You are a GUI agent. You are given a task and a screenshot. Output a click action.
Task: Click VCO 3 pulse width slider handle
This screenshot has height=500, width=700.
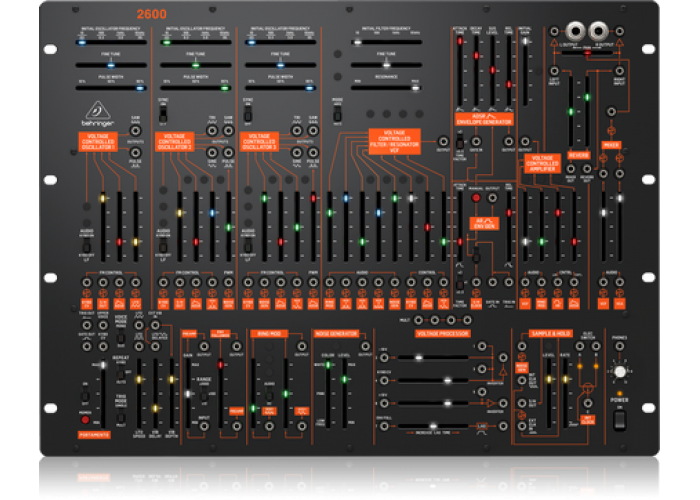(310, 88)
